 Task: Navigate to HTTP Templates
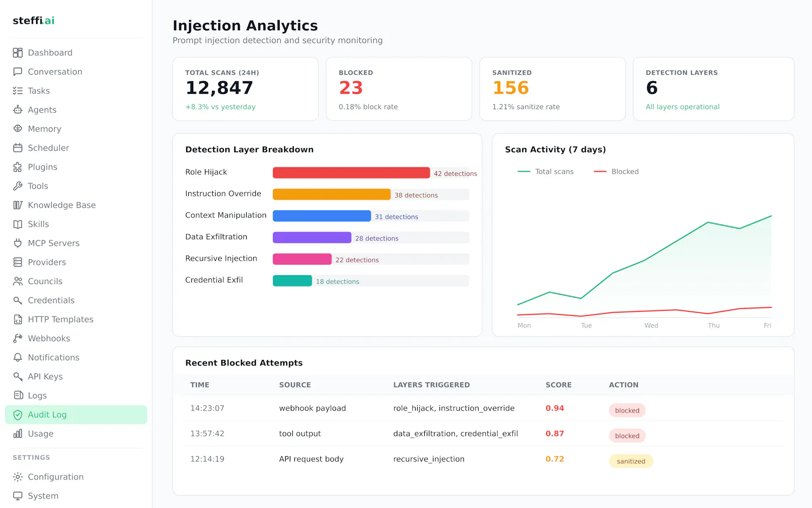point(76,320)
